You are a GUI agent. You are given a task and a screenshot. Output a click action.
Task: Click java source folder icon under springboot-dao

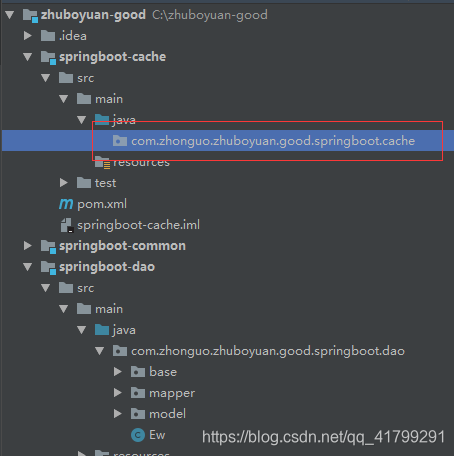point(102,330)
